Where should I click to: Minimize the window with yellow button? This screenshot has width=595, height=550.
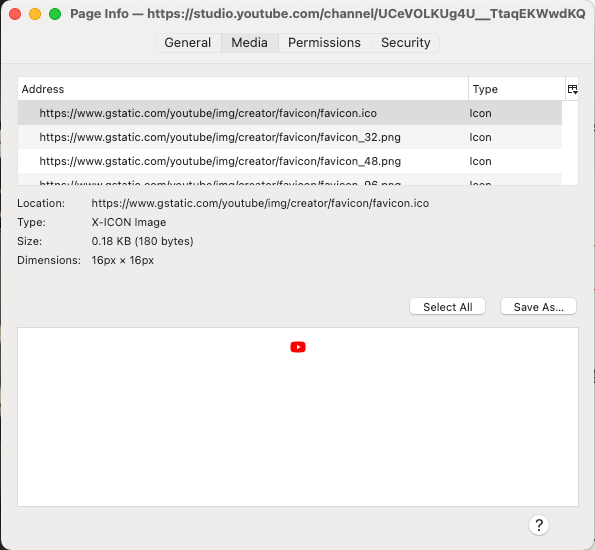35,14
